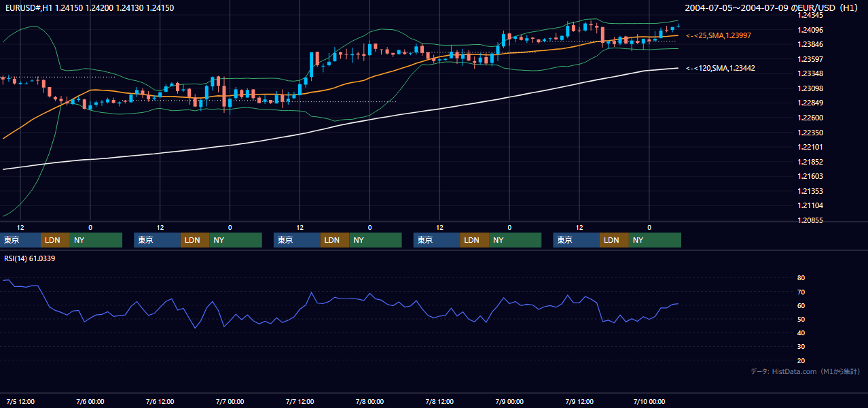Click the 7/9 12:00 time label
This screenshot has width=868, height=408.
click(579, 401)
